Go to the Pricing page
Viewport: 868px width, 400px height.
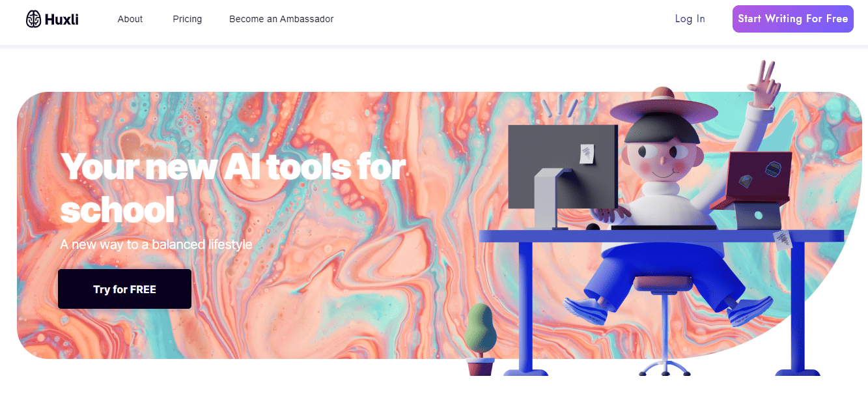[188, 19]
